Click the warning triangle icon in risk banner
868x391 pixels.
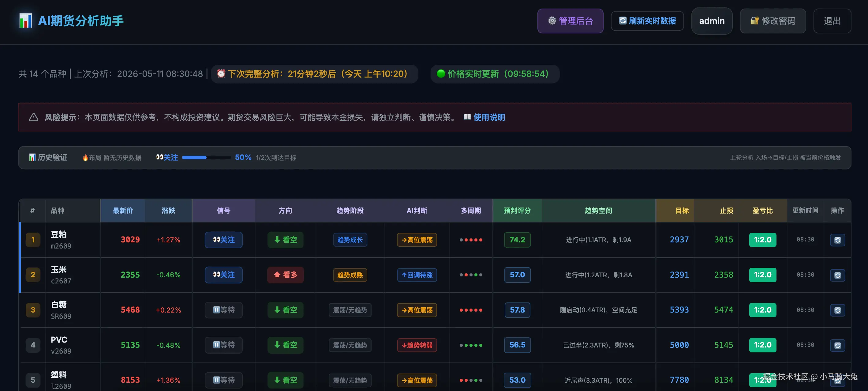(x=33, y=117)
